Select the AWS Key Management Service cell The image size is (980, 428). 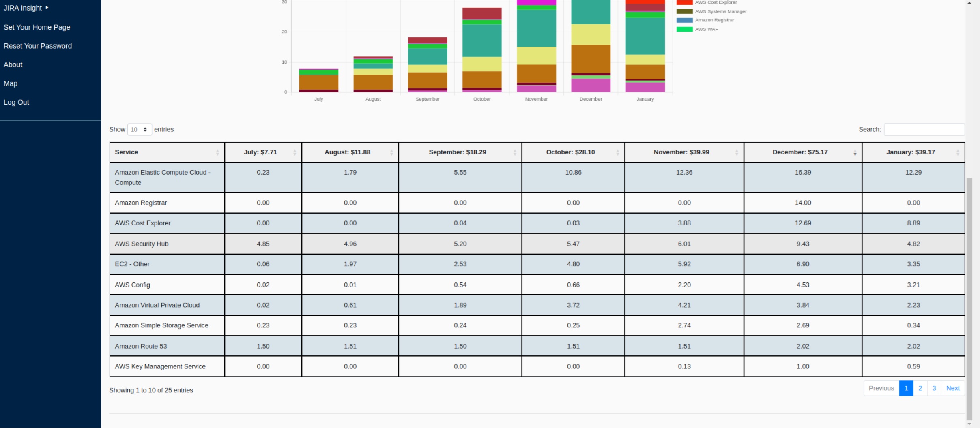[x=167, y=366]
